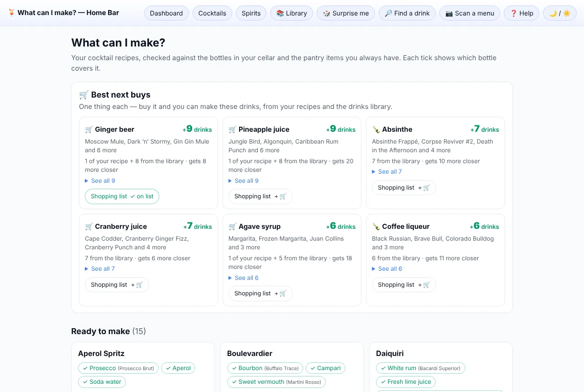Click the cart icon beside Pineapple juice title
Viewport: 584px width, 392px height.
233,129
